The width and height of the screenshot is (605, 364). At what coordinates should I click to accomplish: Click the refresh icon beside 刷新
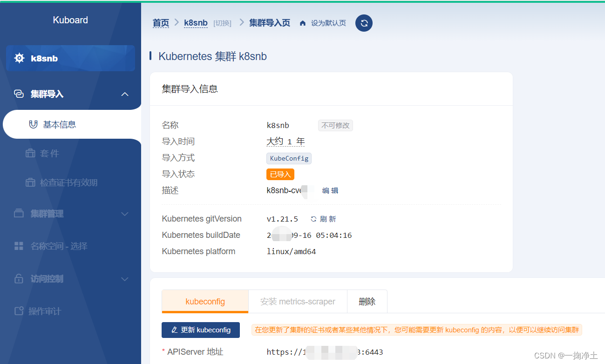click(x=313, y=219)
